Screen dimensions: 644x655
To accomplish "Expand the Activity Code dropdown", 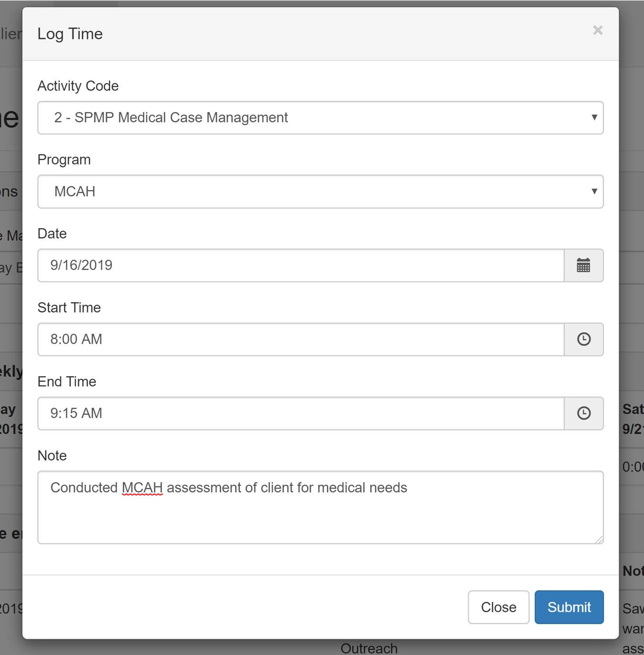I will (x=320, y=117).
